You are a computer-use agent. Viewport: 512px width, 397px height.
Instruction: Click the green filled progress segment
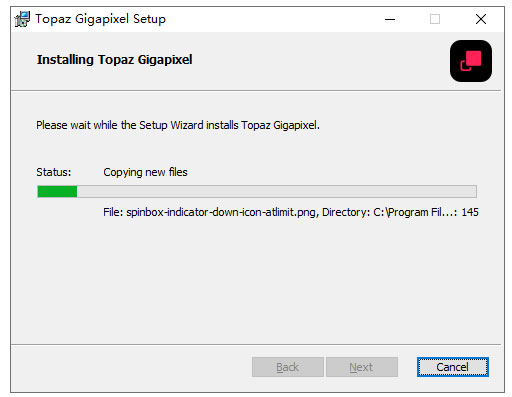point(57,192)
